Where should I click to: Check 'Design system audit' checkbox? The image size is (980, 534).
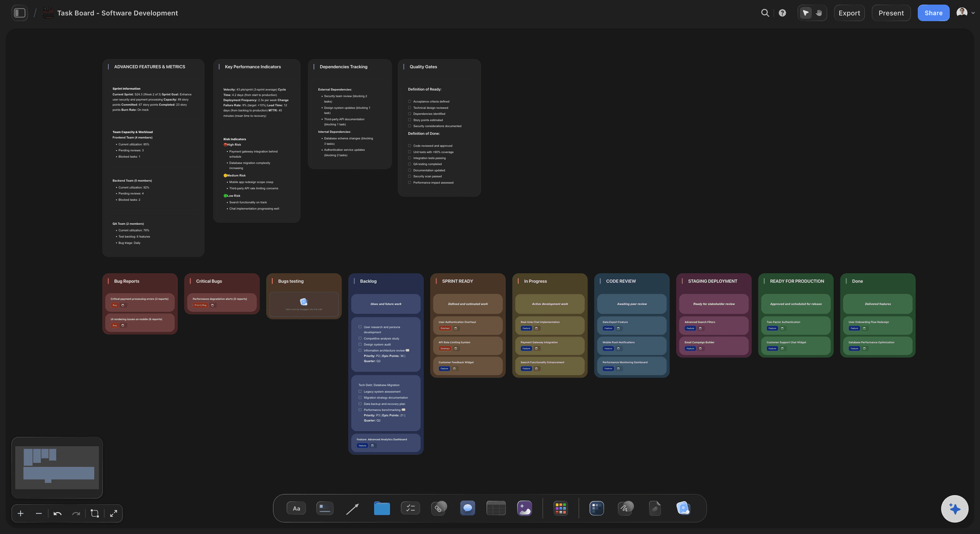360,345
